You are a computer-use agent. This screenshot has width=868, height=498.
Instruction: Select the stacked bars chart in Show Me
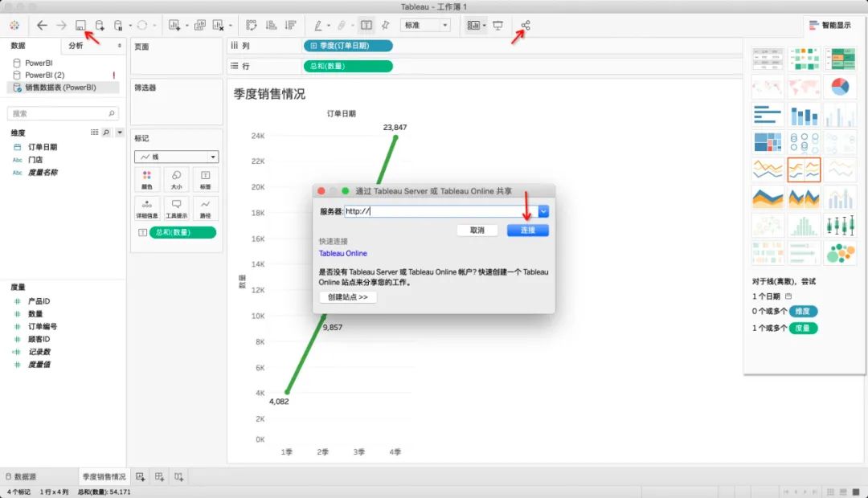(804, 115)
